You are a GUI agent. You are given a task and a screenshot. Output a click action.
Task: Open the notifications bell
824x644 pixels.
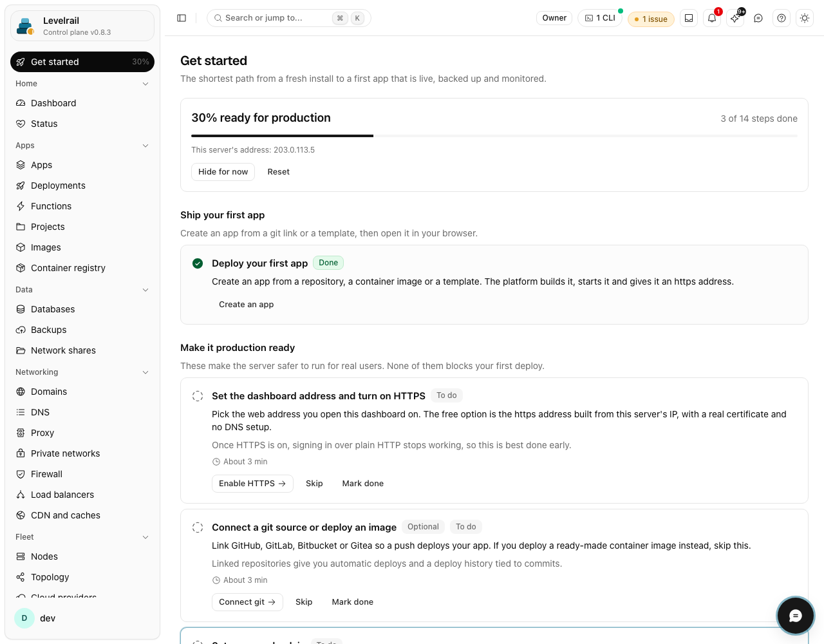point(712,18)
